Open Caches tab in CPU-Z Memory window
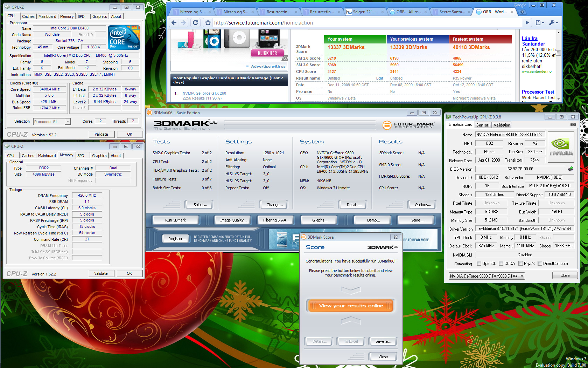 click(x=28, y=156)
